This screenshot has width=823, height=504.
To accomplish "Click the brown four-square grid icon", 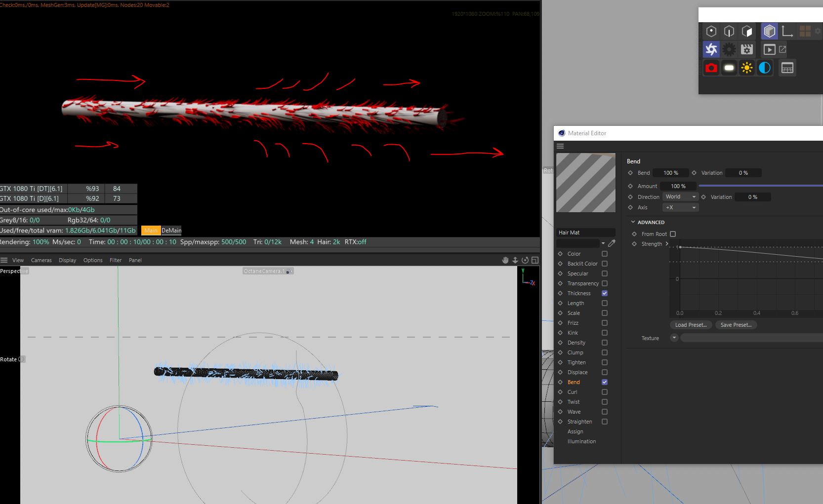I will [x=805, y=31].
